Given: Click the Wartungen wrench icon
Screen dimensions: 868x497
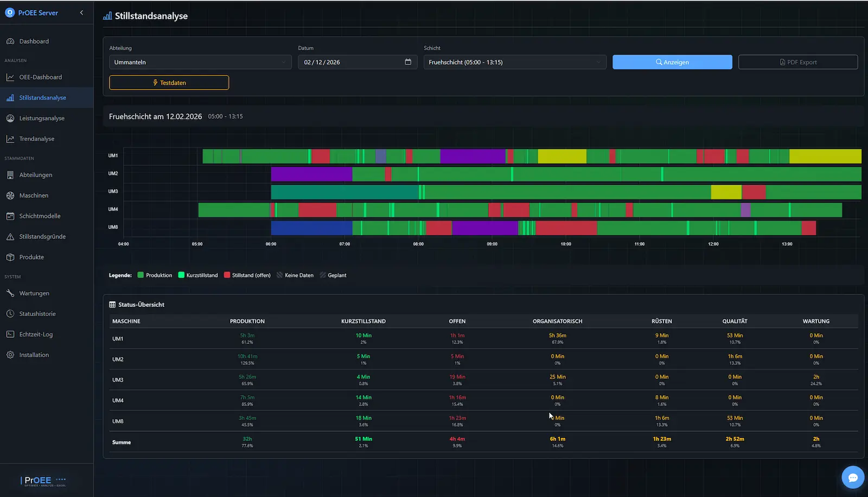Looking at the screenshot, I should pos(10,293).
